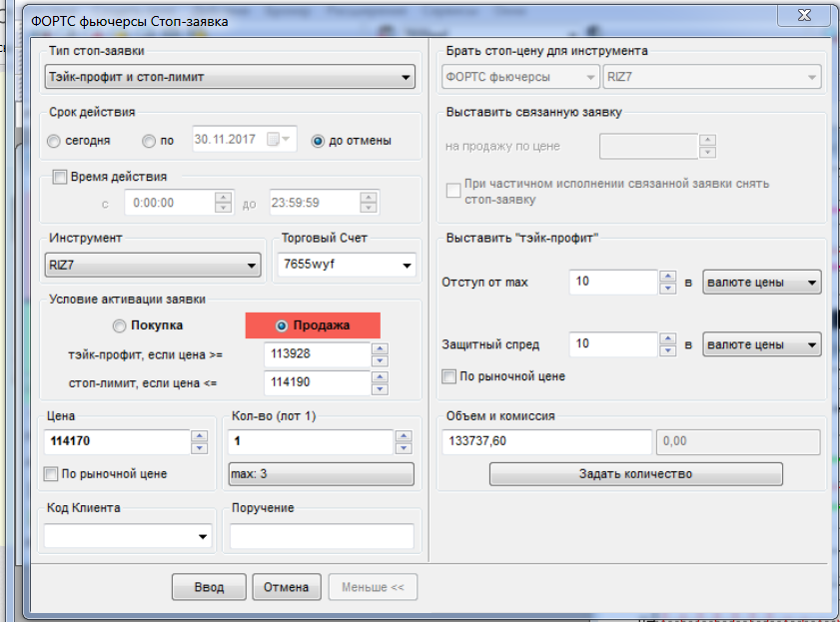Open the units dropdown next to Отступ от max

pyautogui.click(x=762, y=283)
